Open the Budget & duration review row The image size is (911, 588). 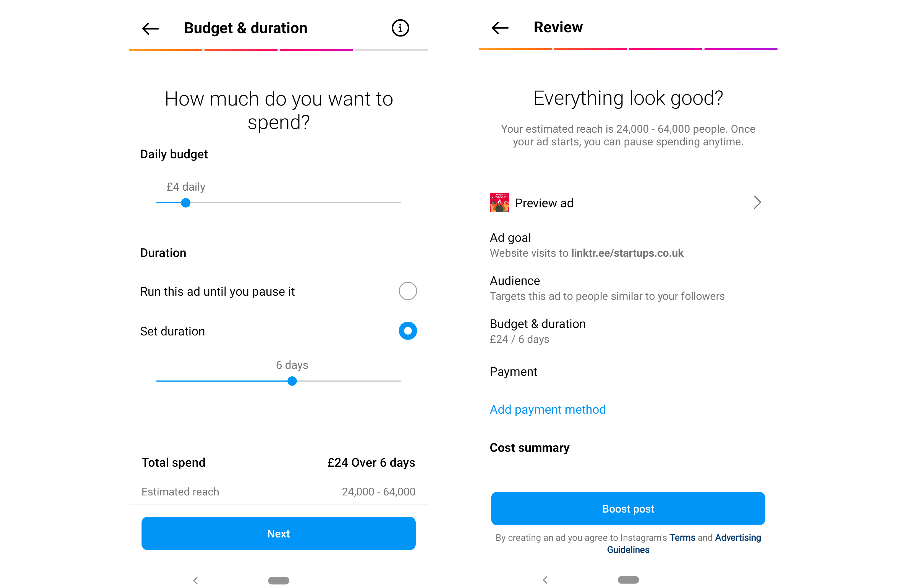click(x=538, y=331)
